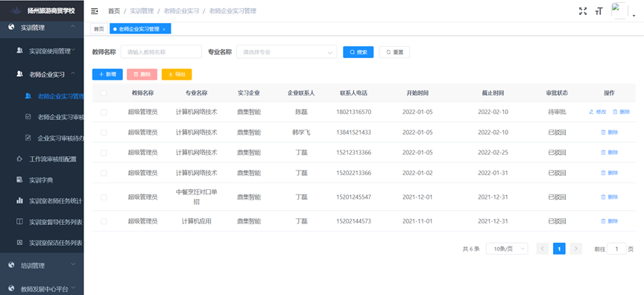Open 实训字典 menu item

(x=42, y=180)
